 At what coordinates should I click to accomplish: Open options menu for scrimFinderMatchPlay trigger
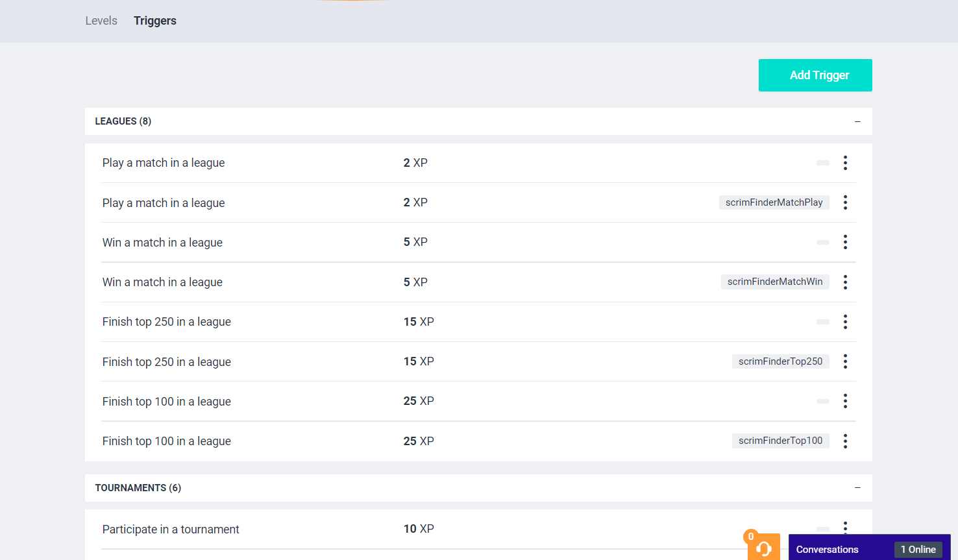[845, 202]
